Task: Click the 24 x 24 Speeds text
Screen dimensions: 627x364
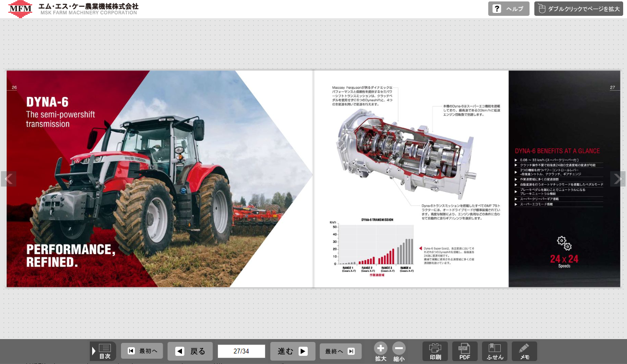Action: [x=564, y=261]
